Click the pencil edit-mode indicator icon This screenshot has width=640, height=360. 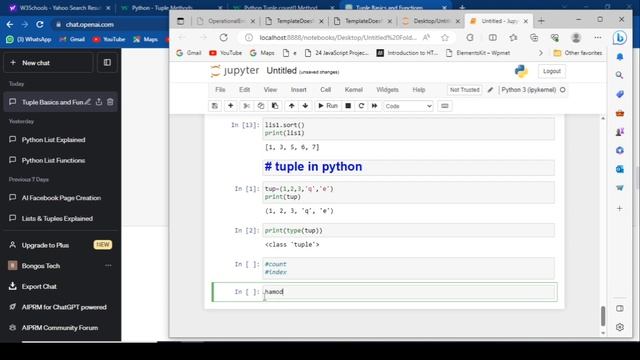click(490, 90)
